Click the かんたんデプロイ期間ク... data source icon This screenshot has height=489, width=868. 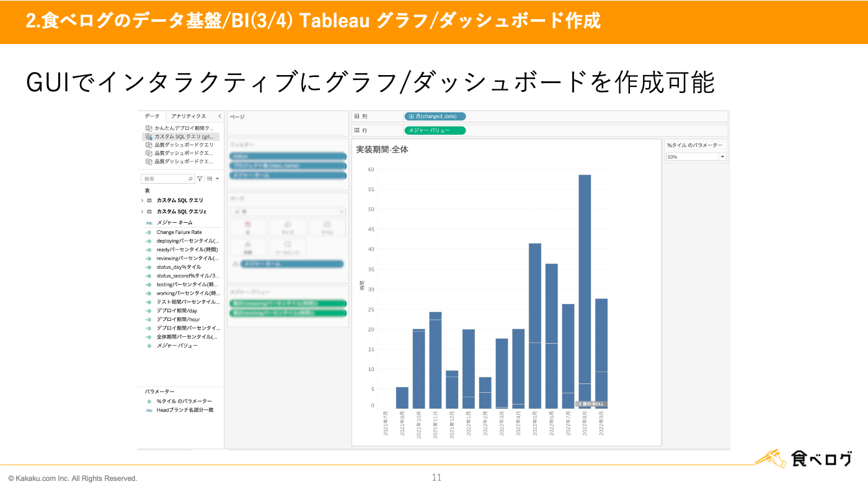click(149, 128)
